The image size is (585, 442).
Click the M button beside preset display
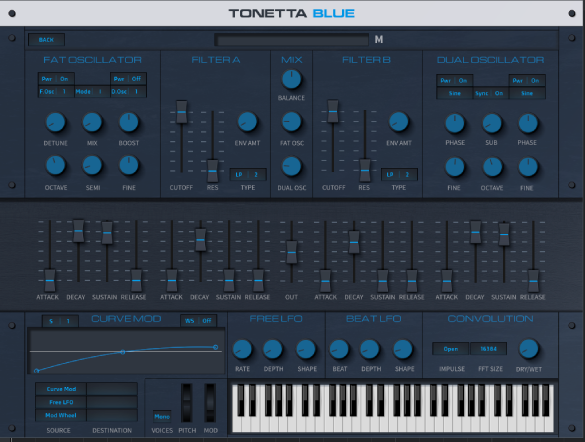(379, 40)
